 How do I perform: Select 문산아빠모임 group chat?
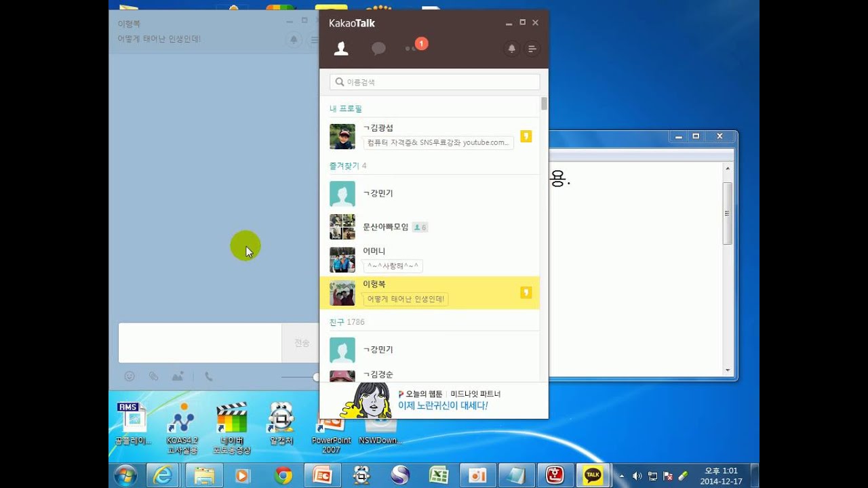click(x=429, y=227)
